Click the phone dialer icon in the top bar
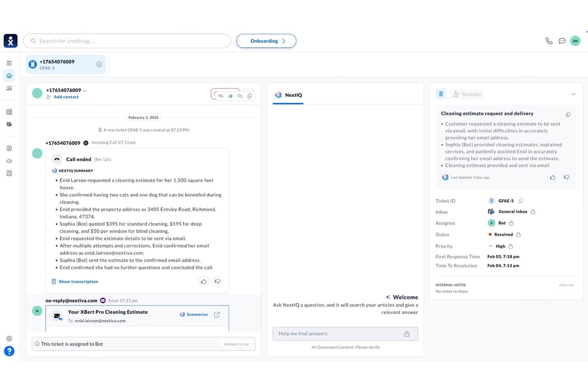Screen dimensions: 588x392 point(549,41)
